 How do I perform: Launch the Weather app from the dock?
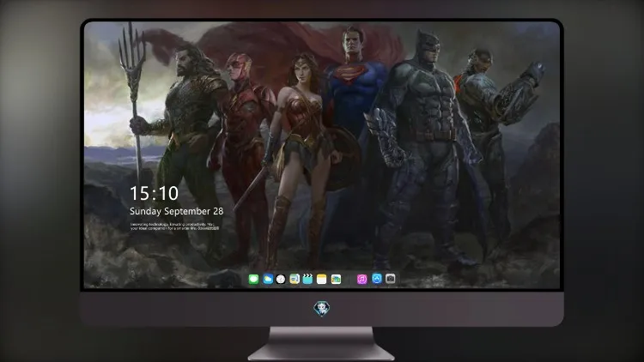[268, 280]
